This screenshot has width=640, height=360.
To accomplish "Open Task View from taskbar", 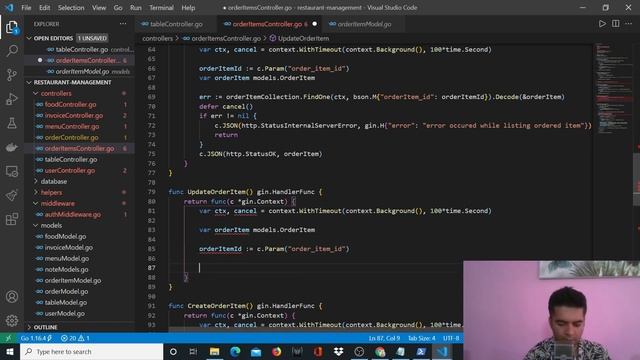I will (x=193, y=351).
